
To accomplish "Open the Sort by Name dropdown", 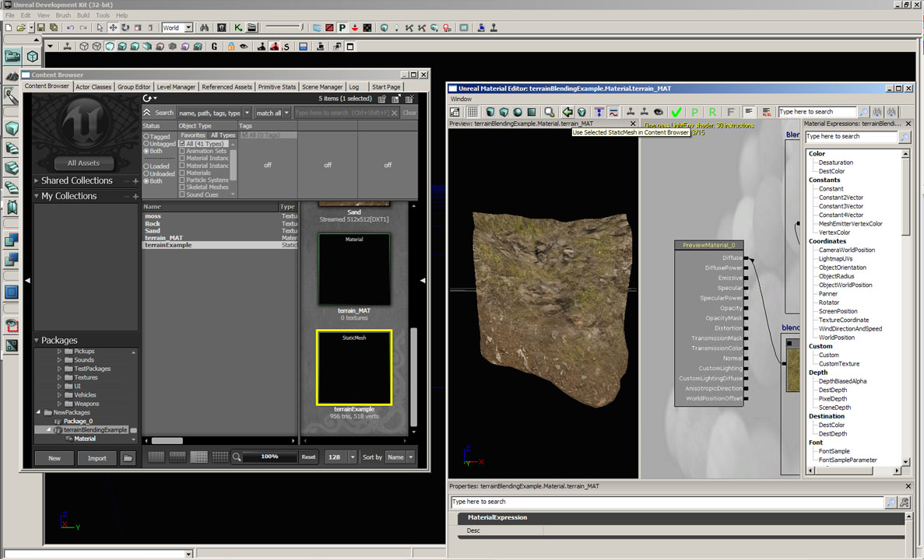I will point(400,457).
